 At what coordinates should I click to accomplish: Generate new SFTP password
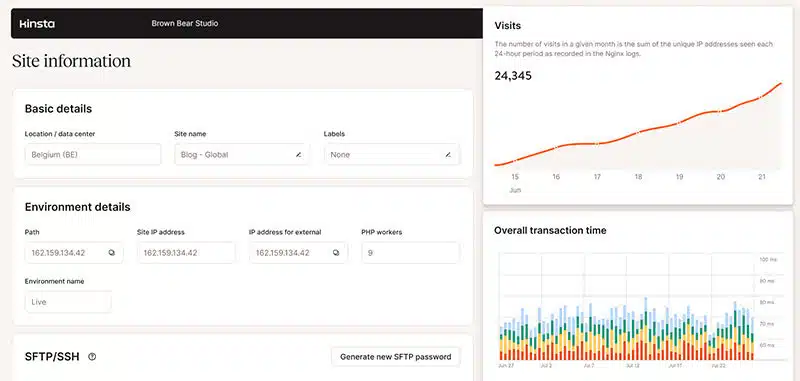click(395, 357)
